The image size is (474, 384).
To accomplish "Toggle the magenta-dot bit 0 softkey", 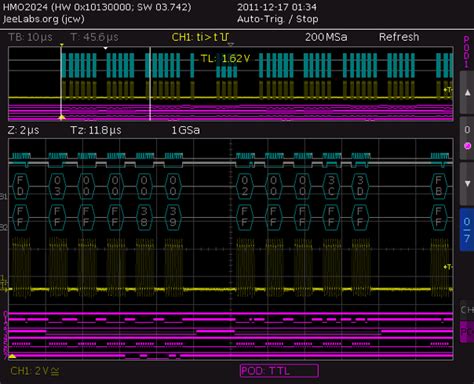I will click(x=467, y=138).
